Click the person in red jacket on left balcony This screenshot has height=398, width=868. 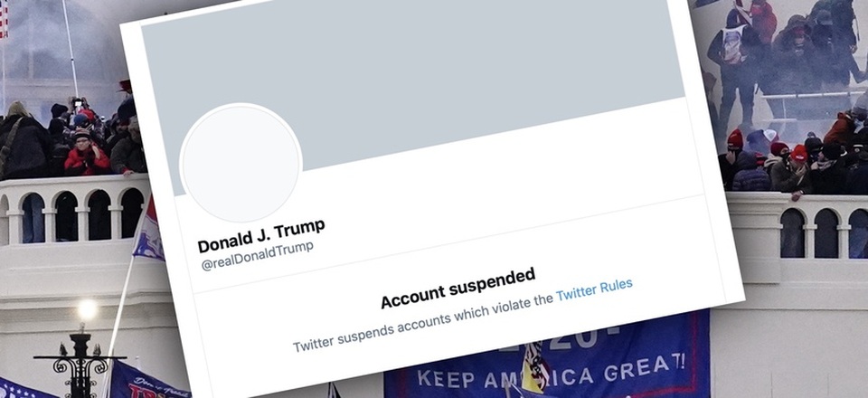[x=86, y=155]
